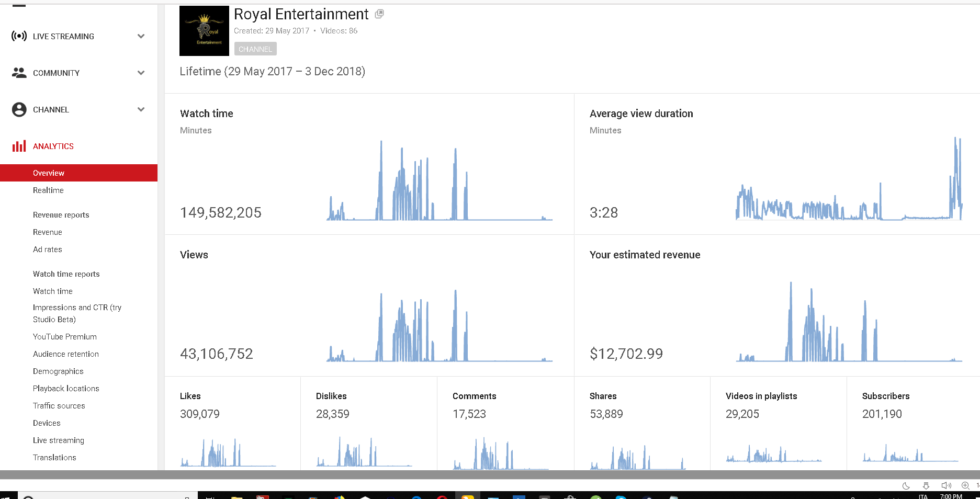The width and height of the screenshot is (980, 499).
Task: Click subscribers count 201,190
Action: 882,414
